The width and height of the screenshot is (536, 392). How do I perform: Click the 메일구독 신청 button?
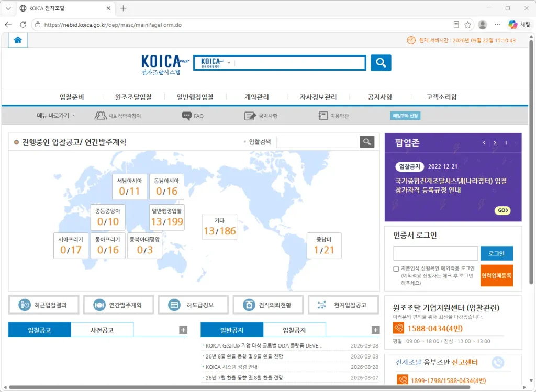tap(405, 116)
